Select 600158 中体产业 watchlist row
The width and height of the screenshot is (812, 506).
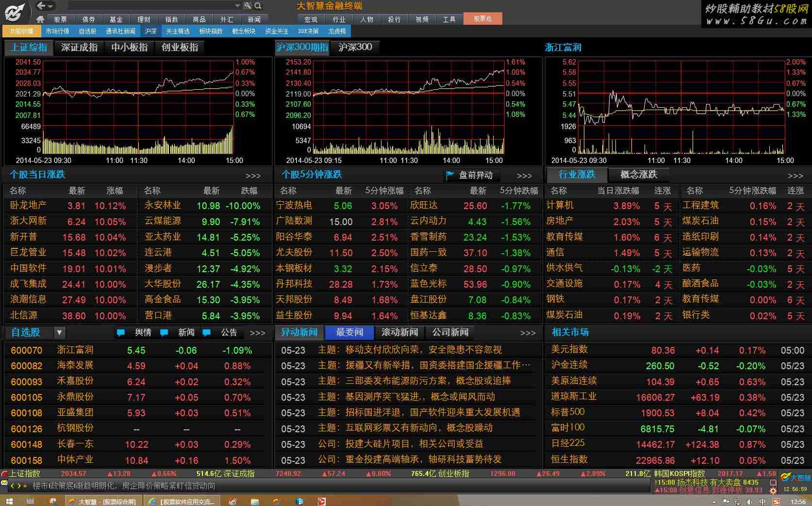[137, 460]
